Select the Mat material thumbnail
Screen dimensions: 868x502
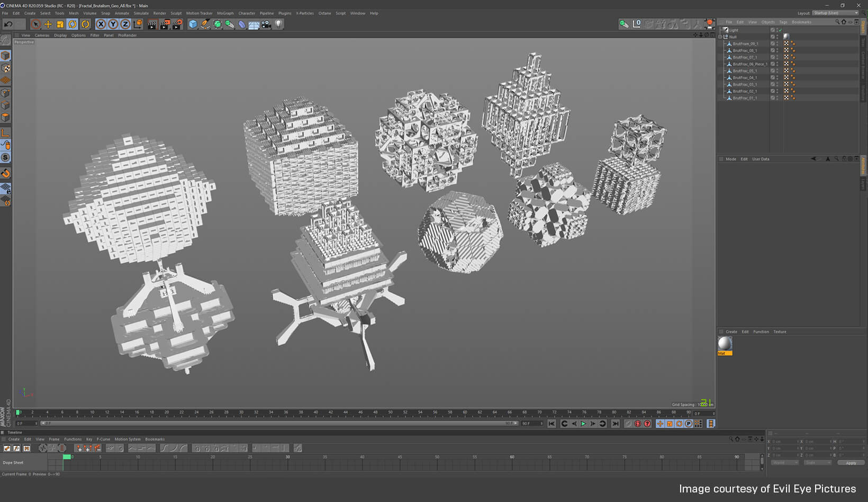[725, 344]
